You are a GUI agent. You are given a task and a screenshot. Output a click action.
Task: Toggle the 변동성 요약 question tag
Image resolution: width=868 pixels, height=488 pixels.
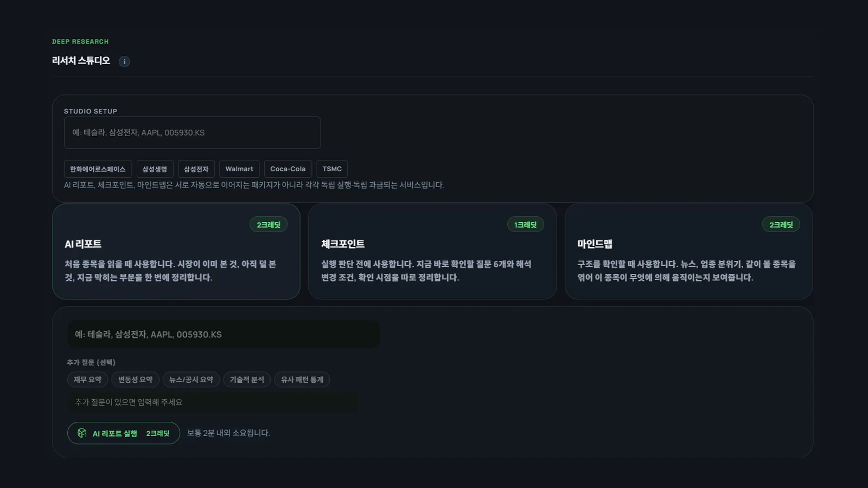pyautogui.click(x=136, y=380)
